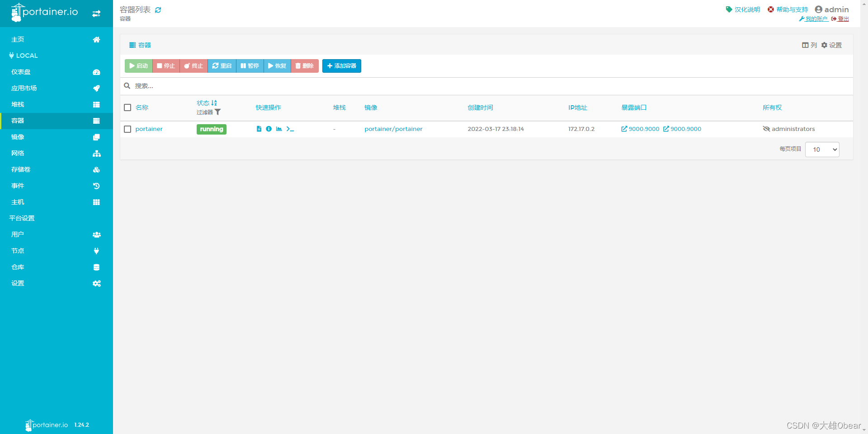Open the 列 column visibility options
The width and height of the screenshot is (868, 434).
[x=809, y=45]
